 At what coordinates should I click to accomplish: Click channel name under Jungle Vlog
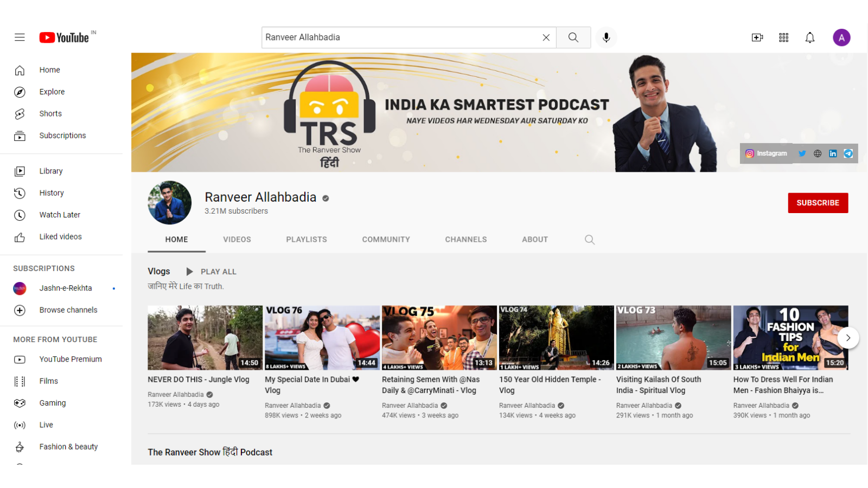tap(176, 395)
